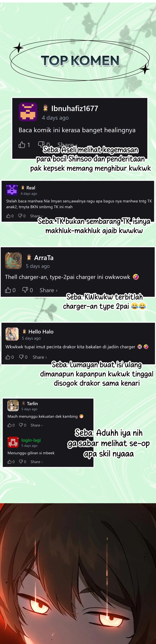Viewport: 156px width, 644px height.
Task: Expand Share on Hello Halo's comment
Action: tap(40, 357)
